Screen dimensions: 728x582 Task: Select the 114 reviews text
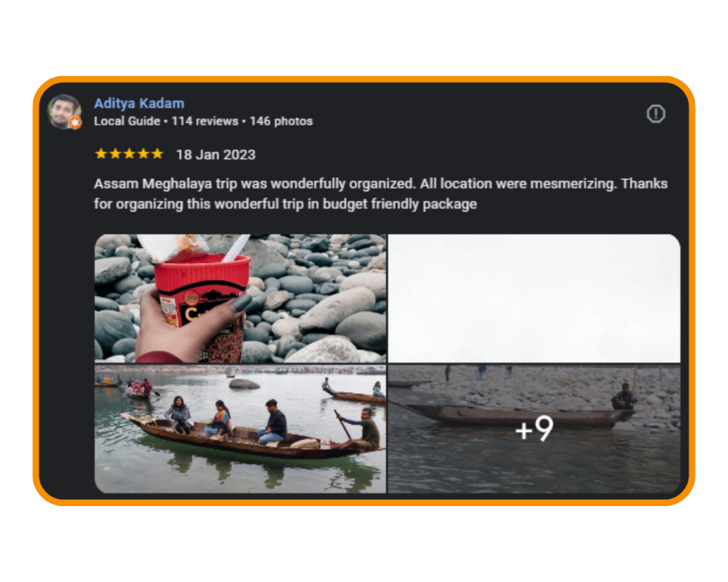[x=205, y=121]
